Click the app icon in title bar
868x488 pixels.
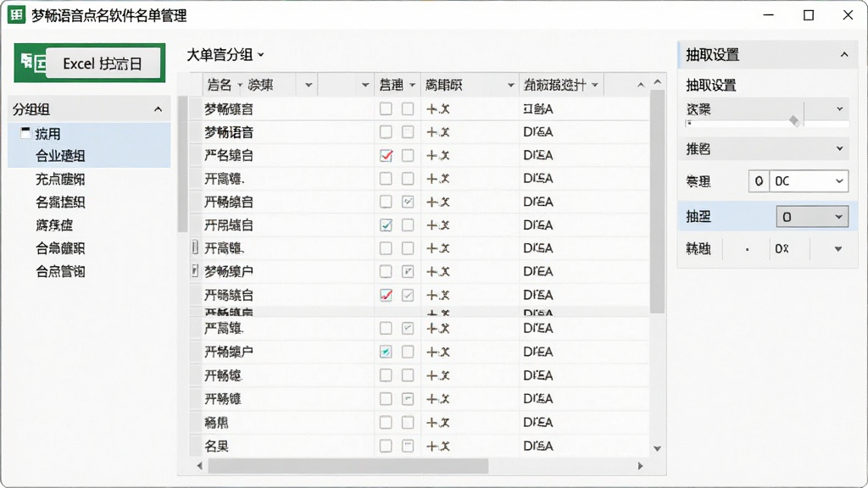pos(17,15)
